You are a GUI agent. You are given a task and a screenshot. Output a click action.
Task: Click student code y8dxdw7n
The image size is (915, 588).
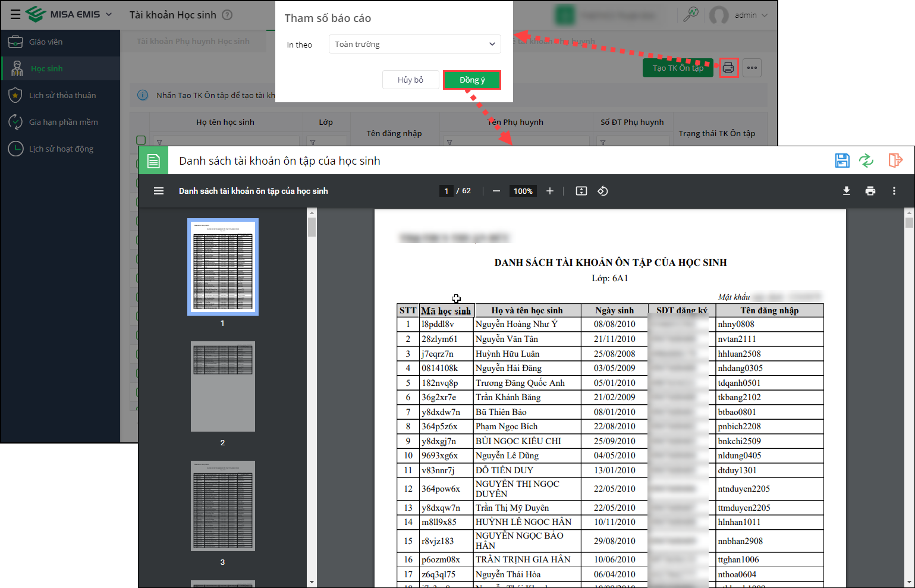tap(441, 412)
